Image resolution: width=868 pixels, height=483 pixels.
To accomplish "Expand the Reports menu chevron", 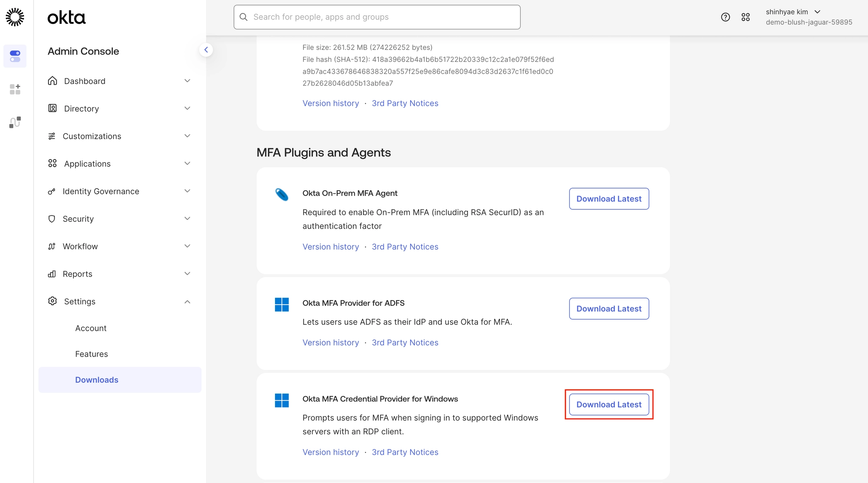I will (x=187, y=273).
